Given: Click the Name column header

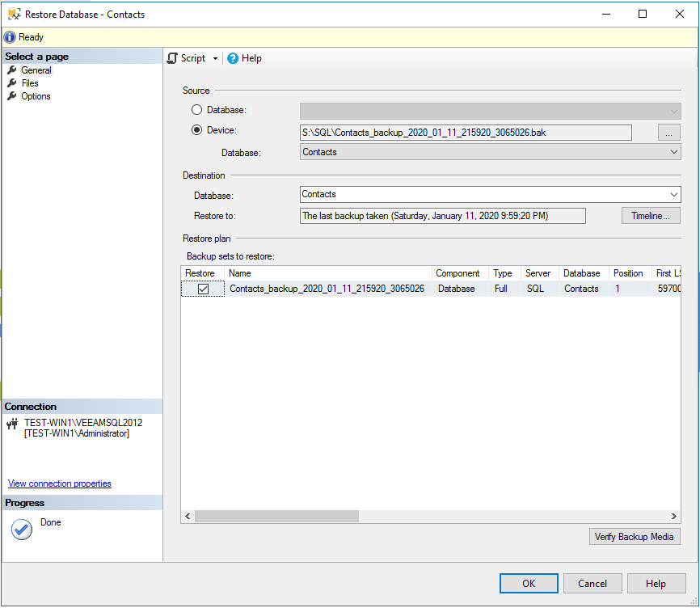Looking at the screenshot, I should (328, 273).
